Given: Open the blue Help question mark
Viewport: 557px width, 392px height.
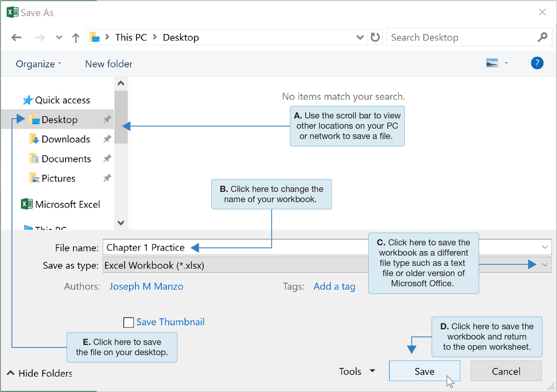Looking at the screenshot, I should tap(537, 63).
